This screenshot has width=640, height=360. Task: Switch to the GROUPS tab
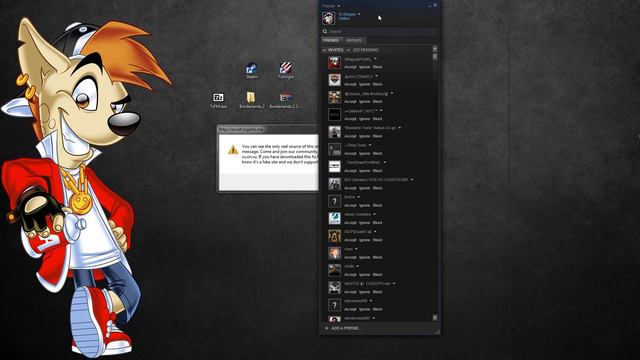click(354, 40)
